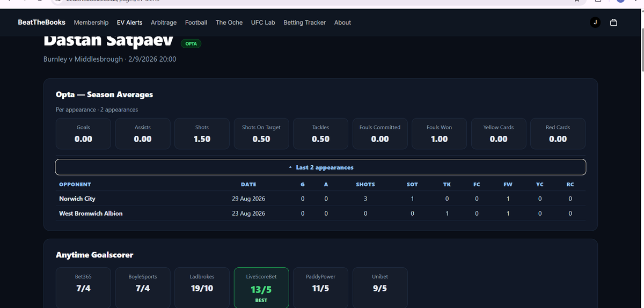Open the shopping bag cart icon
Screen dimensions: 644x308
point(614,23)
